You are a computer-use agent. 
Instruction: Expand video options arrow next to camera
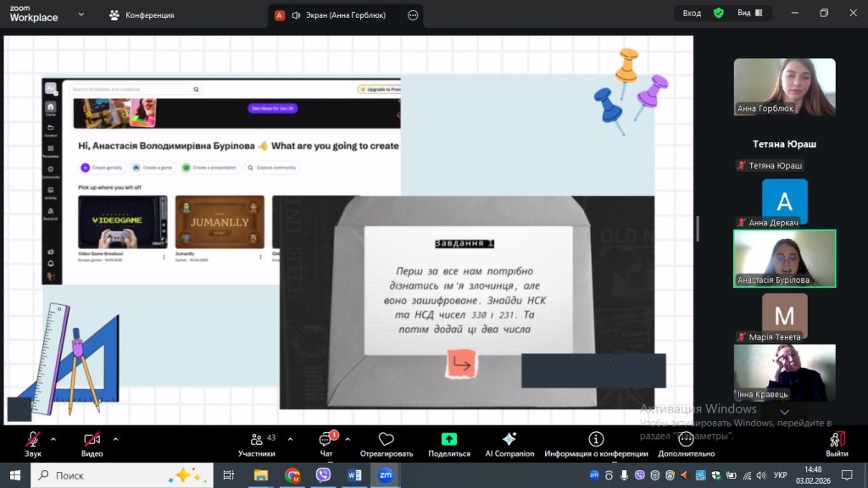click(x=115, y=439)
